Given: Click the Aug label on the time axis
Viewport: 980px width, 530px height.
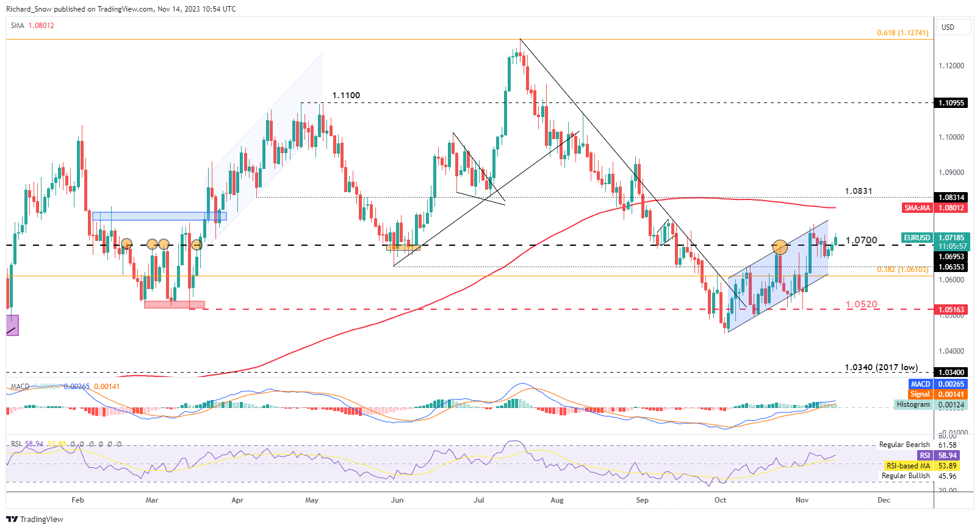Looking at the screenshot, I should (557, 500).
